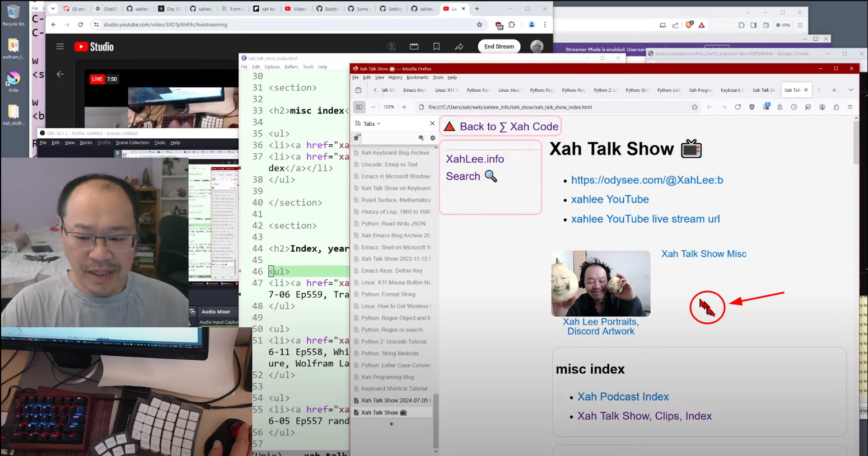Open Brave Shields lion icon
The image size is (868, 456).
[690, 25]
